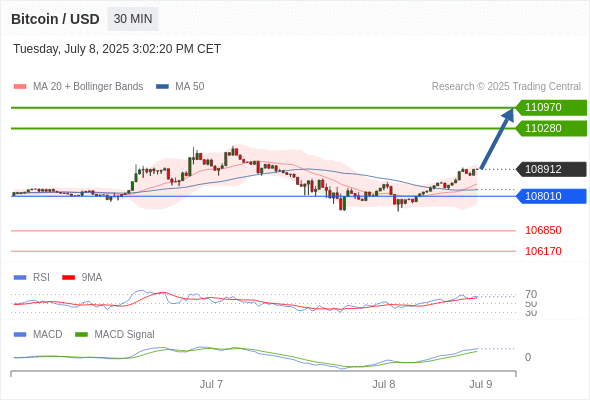Click the MA 20 + Bollinger Bands legend swatch

[x=20, y=87]
